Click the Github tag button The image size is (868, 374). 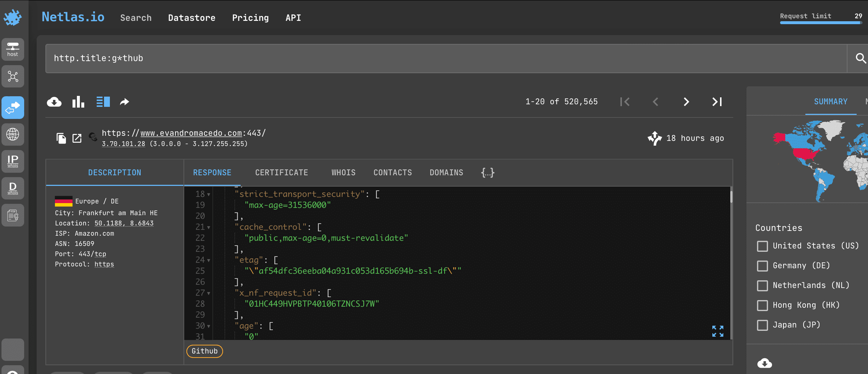click(205, 351)
